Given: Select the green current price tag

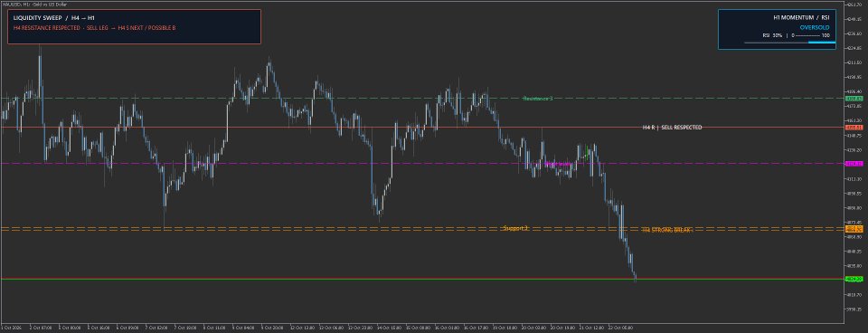Looking at the screenshot, I should pos(854,279).
